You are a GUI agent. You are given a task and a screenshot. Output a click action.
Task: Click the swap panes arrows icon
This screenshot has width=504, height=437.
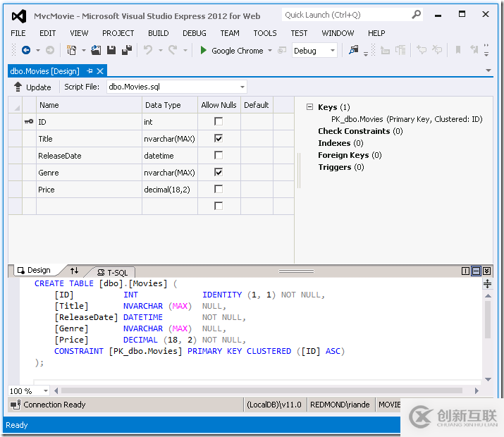[75, 271]
